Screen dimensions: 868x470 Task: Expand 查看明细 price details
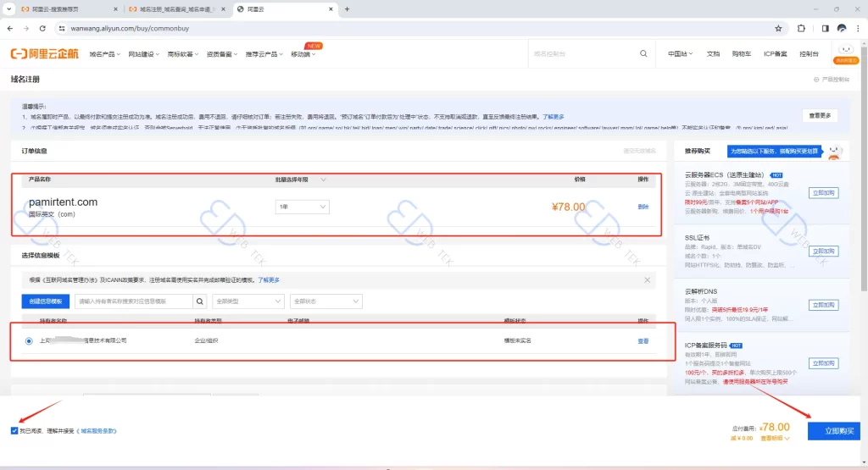[x=775, y=439]
